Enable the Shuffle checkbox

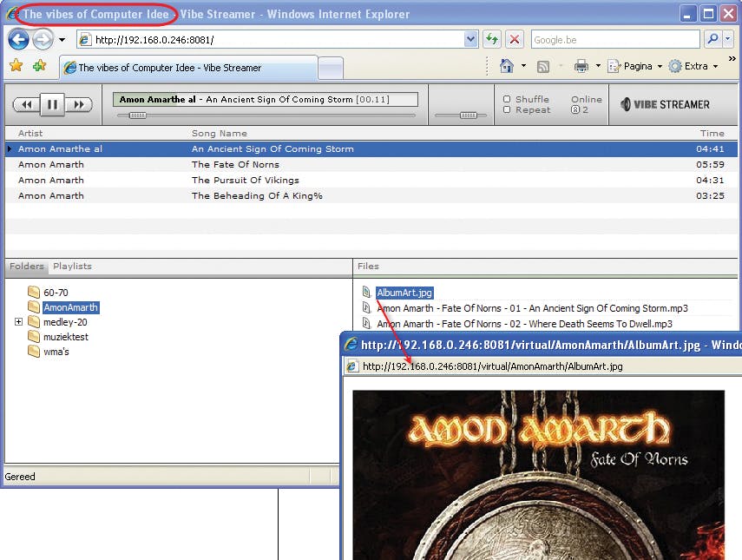click(x=507, y=99)
